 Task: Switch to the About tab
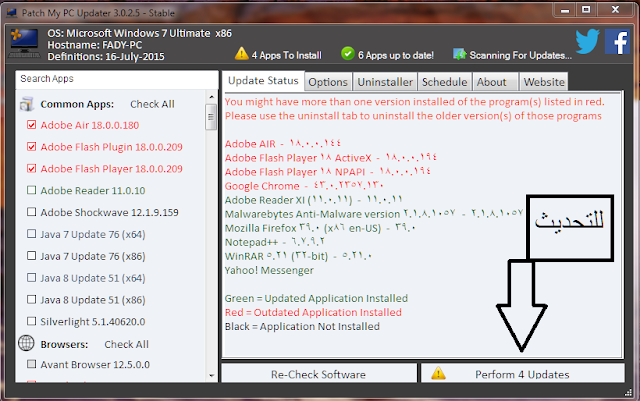click(x=495, y=82)
